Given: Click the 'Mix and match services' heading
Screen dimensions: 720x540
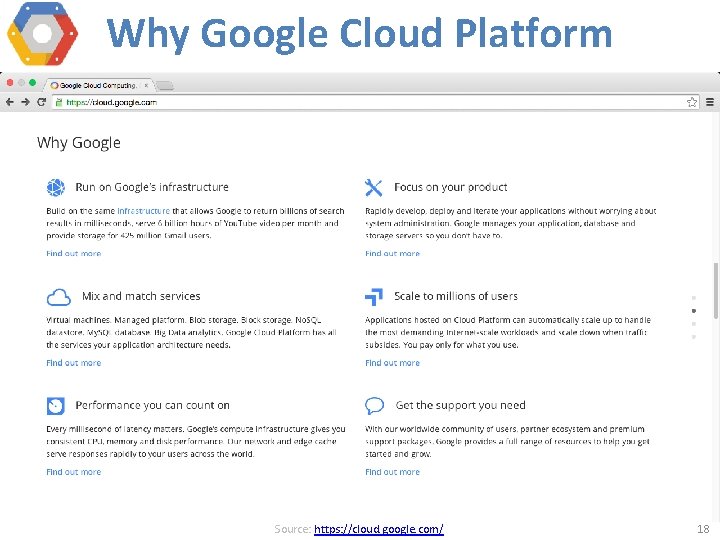Looking at the screenshot, I should click(x=141, y=296).
